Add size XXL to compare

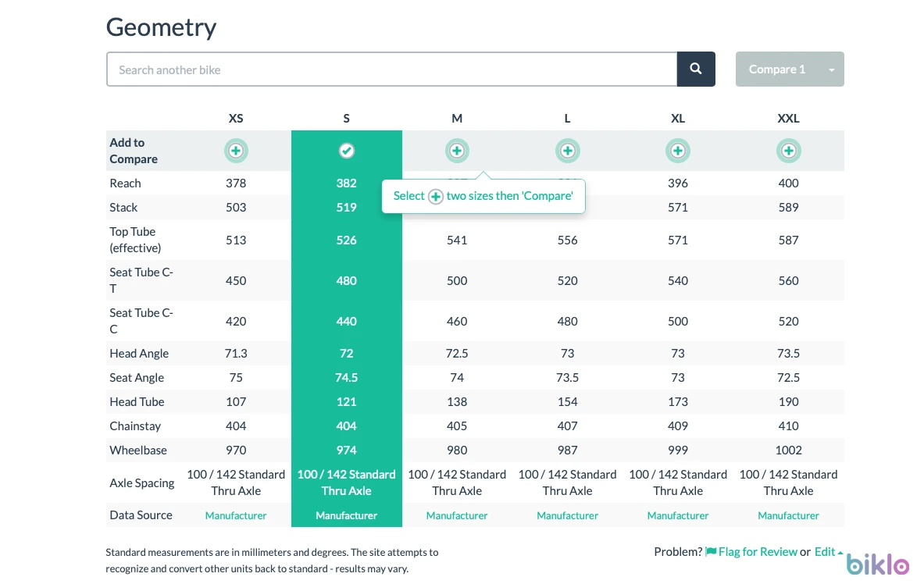pos(788,151)
